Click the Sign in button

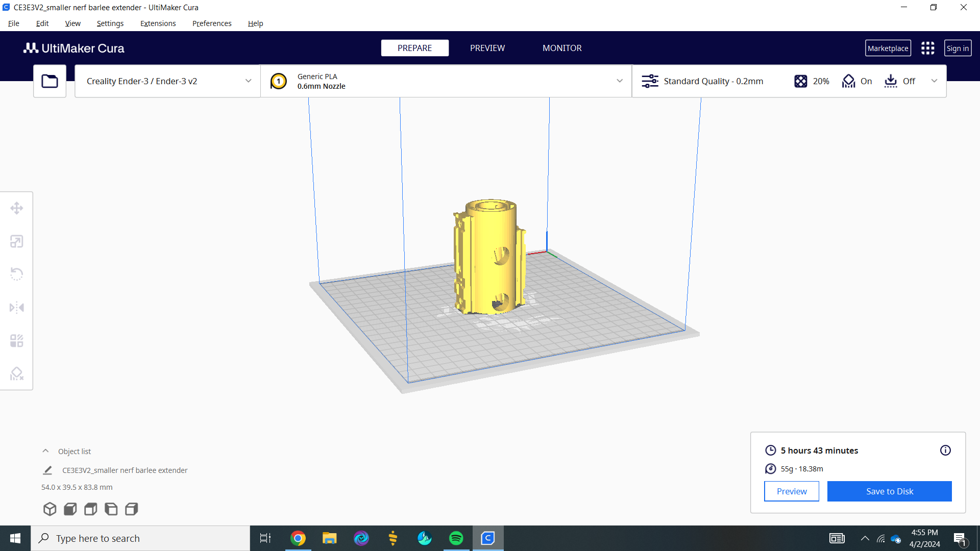coord(958,48)
